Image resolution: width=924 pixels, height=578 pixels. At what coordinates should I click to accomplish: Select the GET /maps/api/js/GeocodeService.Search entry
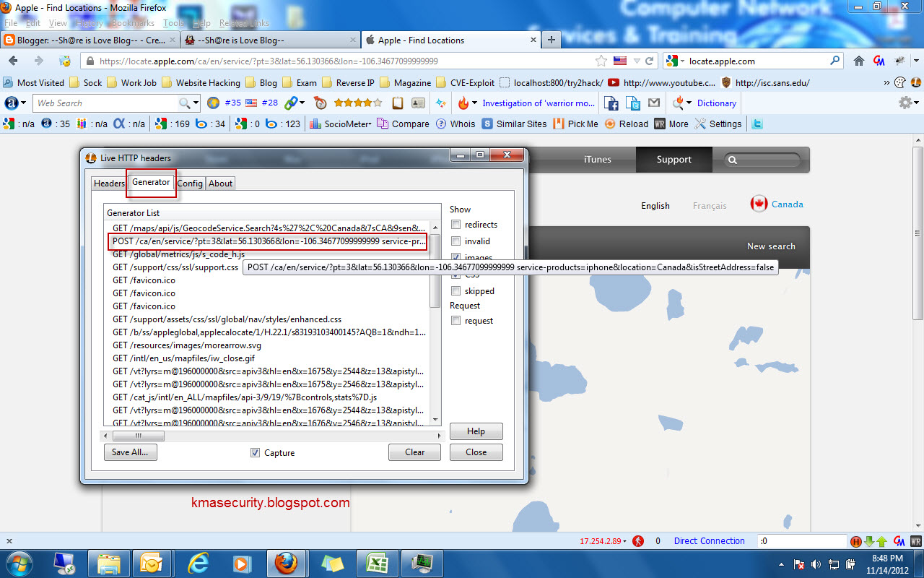click(269, 228)
